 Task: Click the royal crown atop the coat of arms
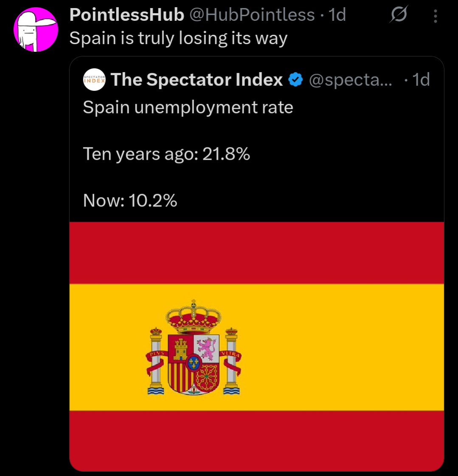(194, 316)
